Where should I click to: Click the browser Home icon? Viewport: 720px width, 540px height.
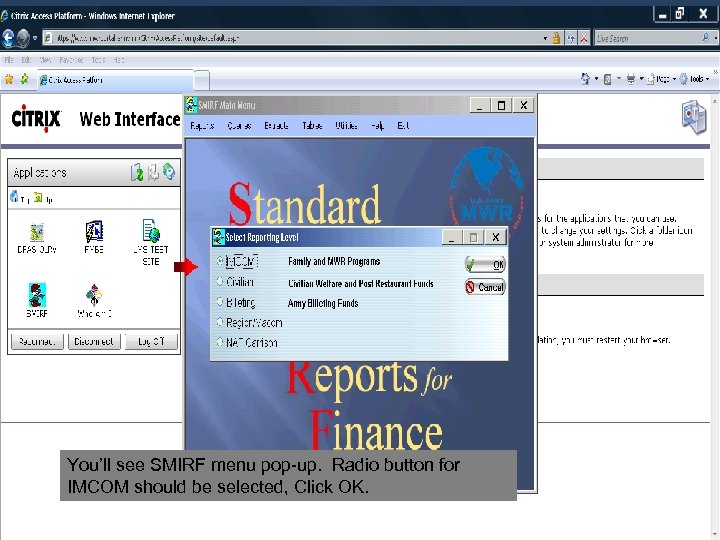585,79
